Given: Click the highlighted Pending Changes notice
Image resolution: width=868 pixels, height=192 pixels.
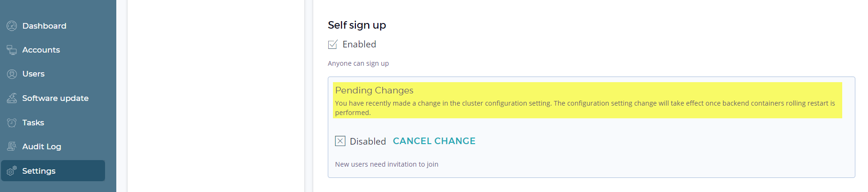Looking at the screenshot, I should [587, 100].
